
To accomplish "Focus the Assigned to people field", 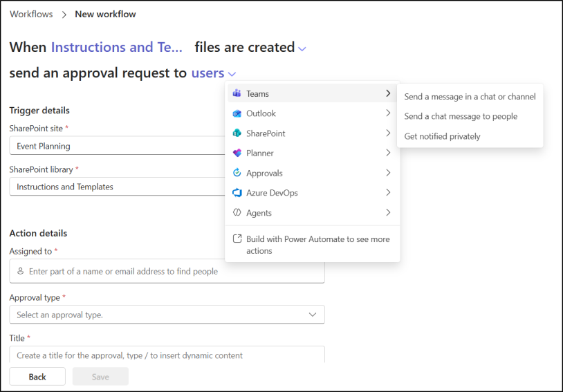I will (x=167, y=271).
